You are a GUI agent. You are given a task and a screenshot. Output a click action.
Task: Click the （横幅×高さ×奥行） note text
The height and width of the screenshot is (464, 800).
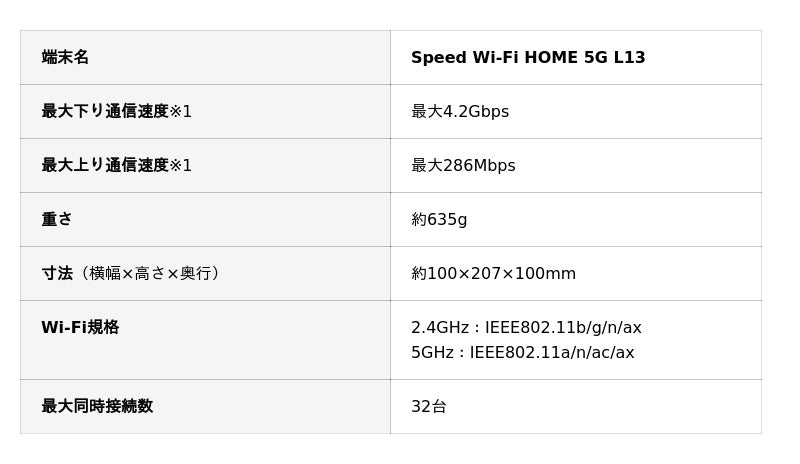[150, 274]
